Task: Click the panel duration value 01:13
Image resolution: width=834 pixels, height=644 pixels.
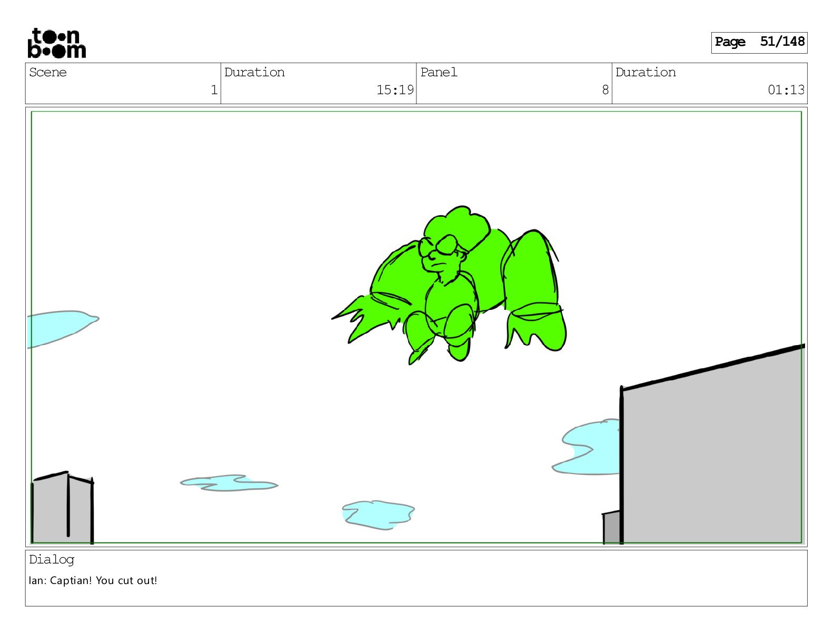Action: [786, 90]
